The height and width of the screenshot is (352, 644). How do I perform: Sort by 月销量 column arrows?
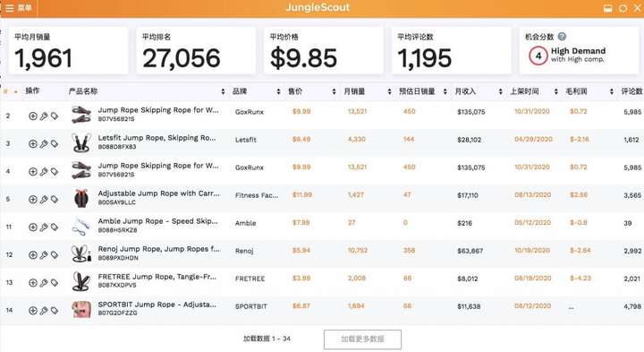pos(389,91)
